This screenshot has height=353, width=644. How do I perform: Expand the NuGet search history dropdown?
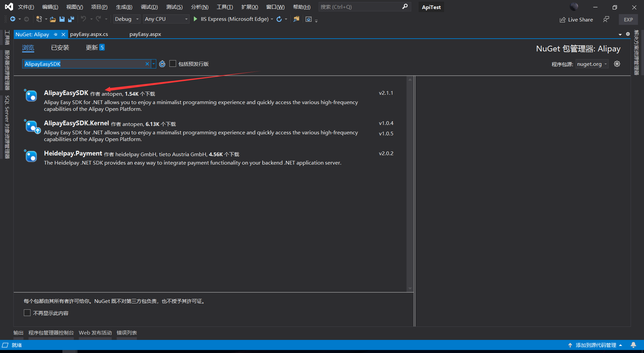coord(154,64)
